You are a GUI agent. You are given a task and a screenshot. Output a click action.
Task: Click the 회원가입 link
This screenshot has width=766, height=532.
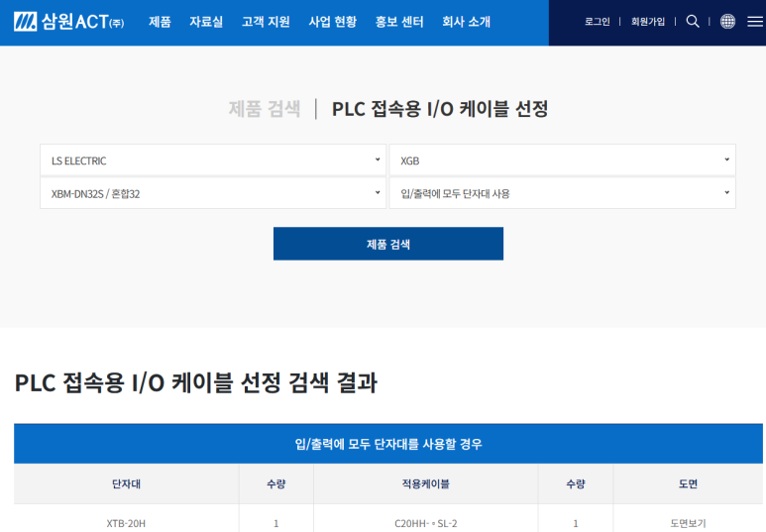click(x=648, y=22)
